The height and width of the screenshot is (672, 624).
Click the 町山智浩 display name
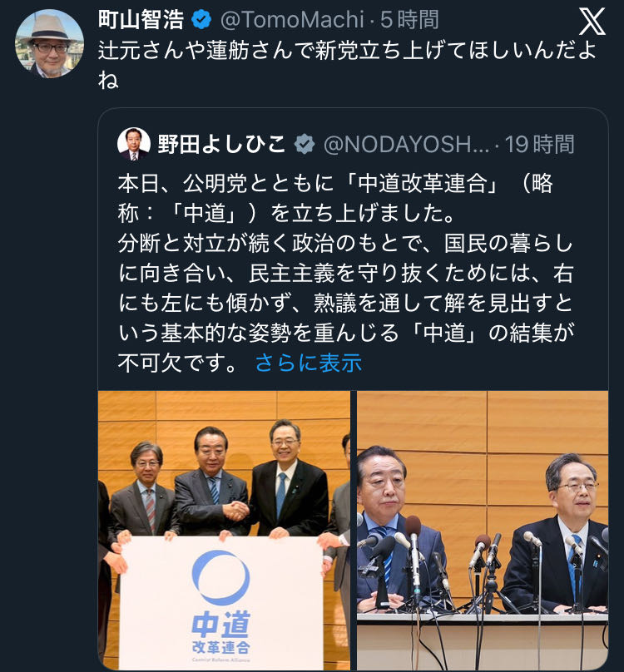[141, 20]
